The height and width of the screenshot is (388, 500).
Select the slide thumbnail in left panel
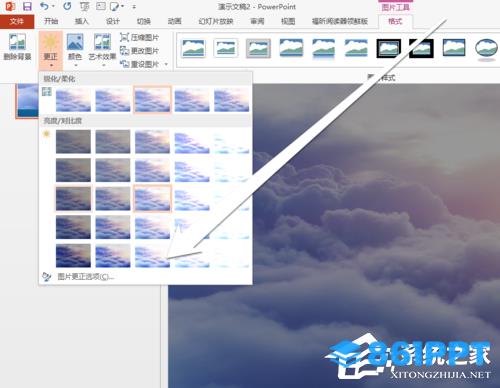pos(27,101)
